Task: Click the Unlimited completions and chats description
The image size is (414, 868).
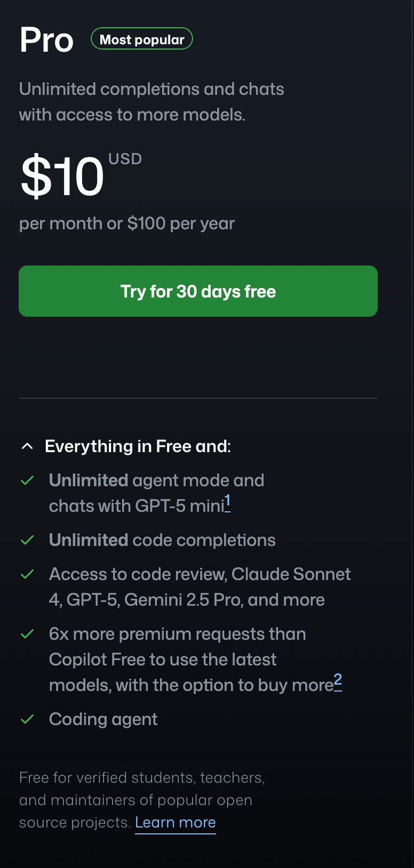Action: tap(152, 101)
